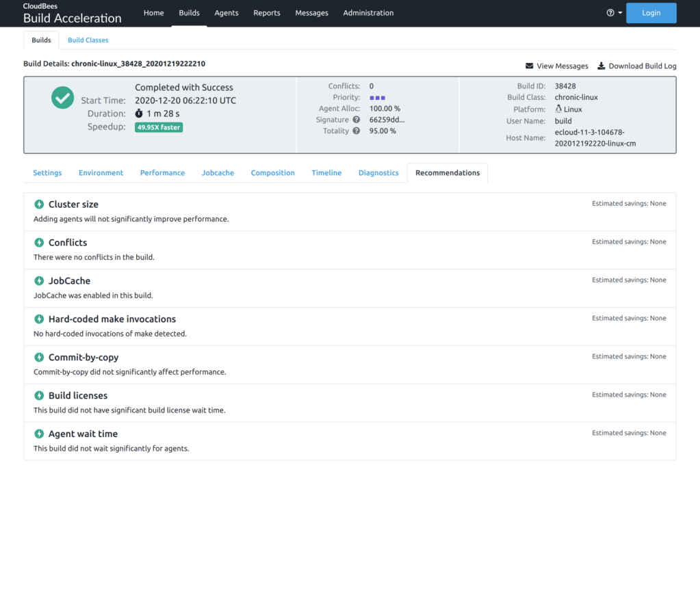Click the lightning icon beside Commit-by-copy
Viewport: 700px width, 597px height.
tap(40, 358)
